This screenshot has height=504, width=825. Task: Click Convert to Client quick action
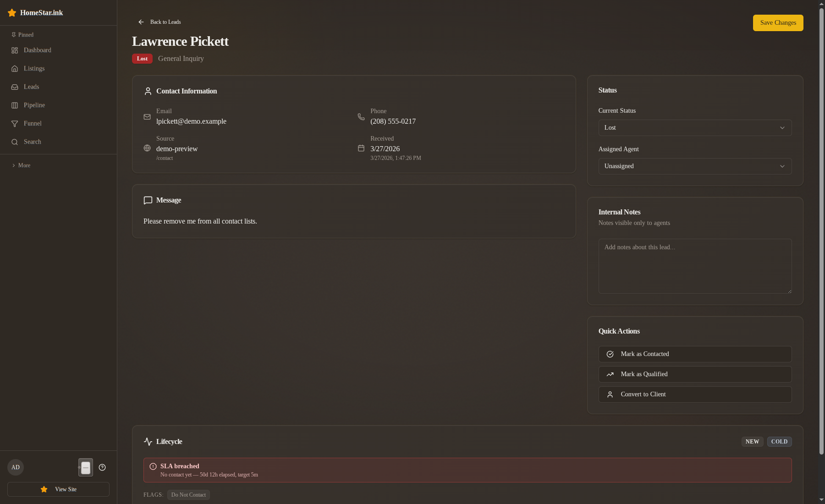[x=695, y=394]
